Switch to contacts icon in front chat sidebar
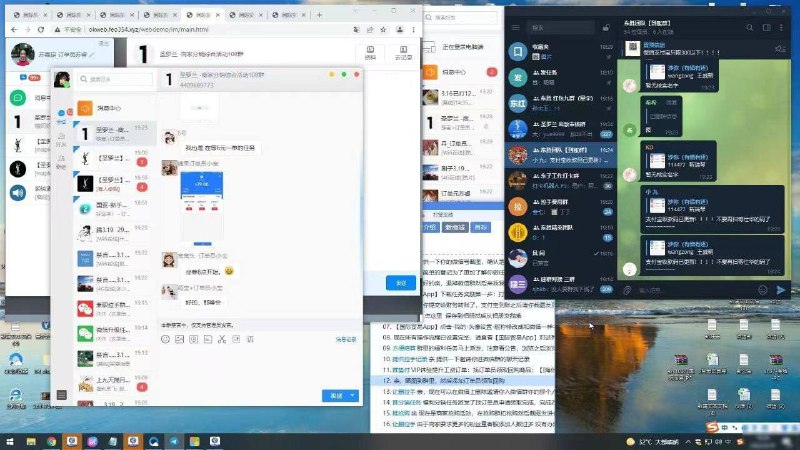800x450 pixels. coord(61,138)
